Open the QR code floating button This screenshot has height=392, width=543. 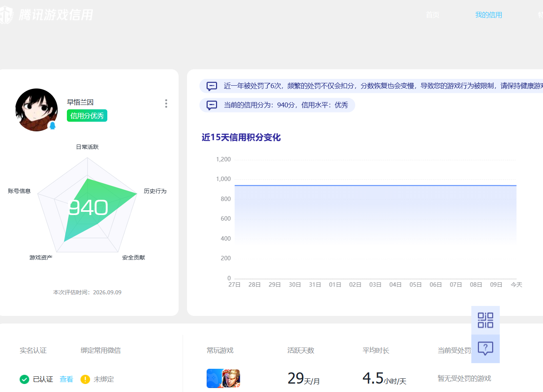[485, 320]
